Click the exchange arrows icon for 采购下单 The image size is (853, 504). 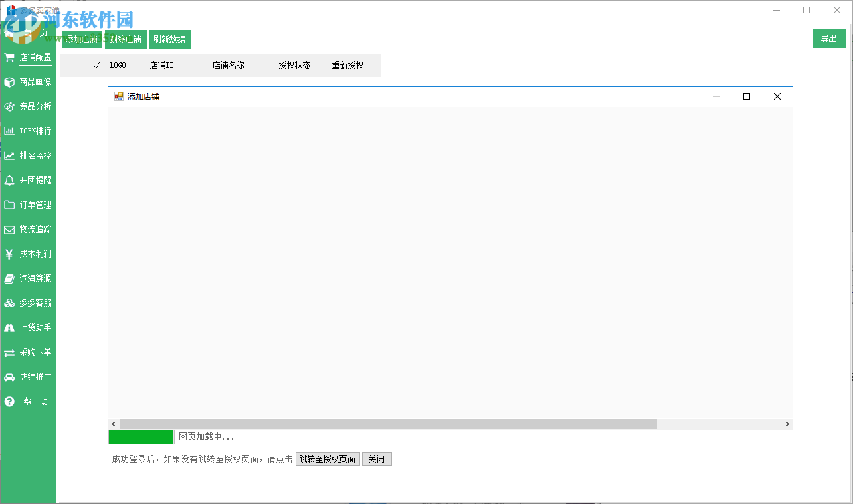9,353
